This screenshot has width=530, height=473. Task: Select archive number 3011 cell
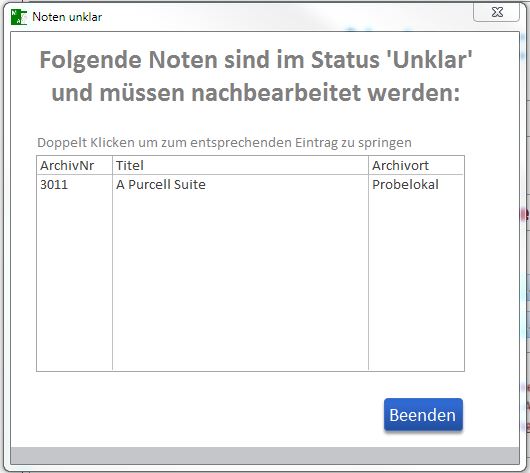[54, 185]
